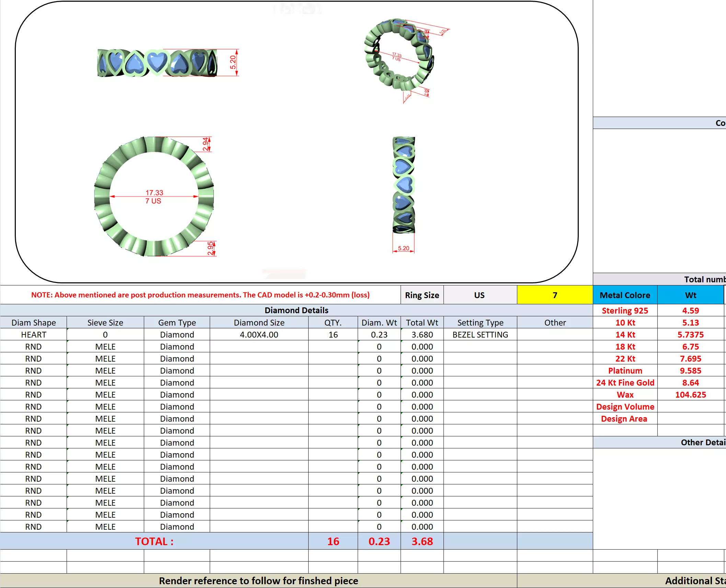Click the BEZEL SETTING cell

tap(480, 334)
